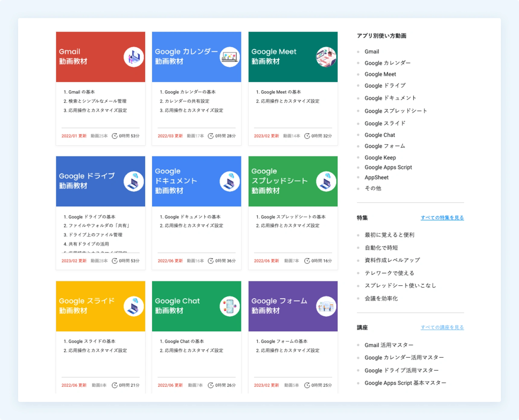Click the Google カレンダー card laptop icon
This screenshot has width=519, height=420.
229,56
